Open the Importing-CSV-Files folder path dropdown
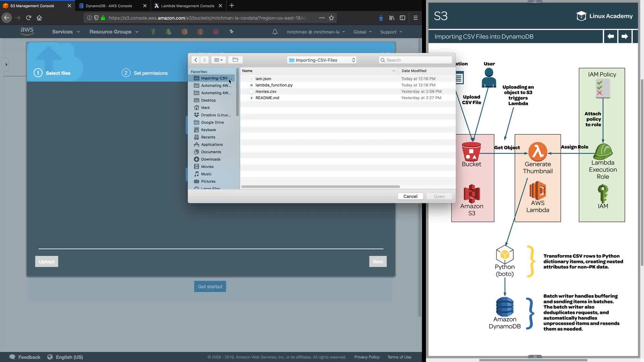Screen dimensions: 644x362 (x=322, y=60)
